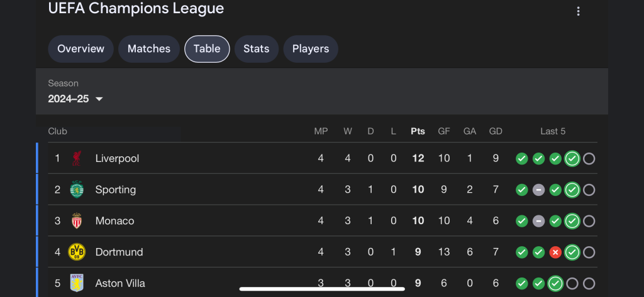
Task: Select the Table tab
Action: point(207,49)
